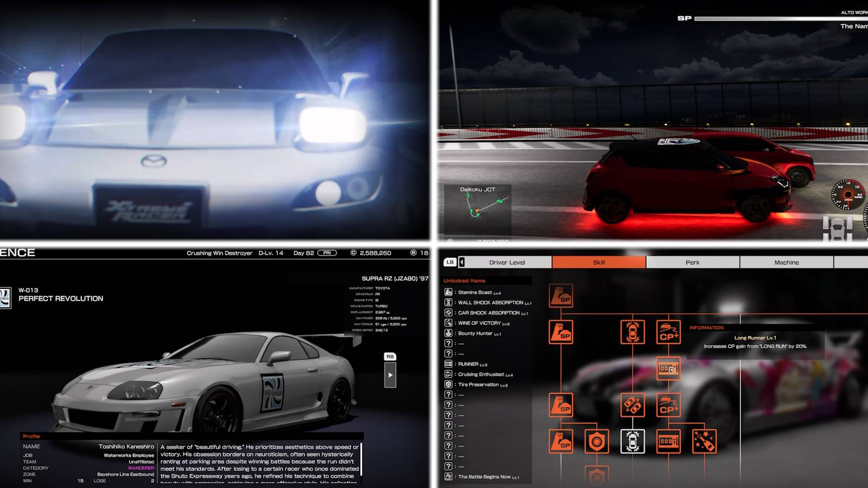868x488 pixels.
Task: Click the tachometer gauge in the race HUD
Action: pyautogui.click(x=849, y=195)
